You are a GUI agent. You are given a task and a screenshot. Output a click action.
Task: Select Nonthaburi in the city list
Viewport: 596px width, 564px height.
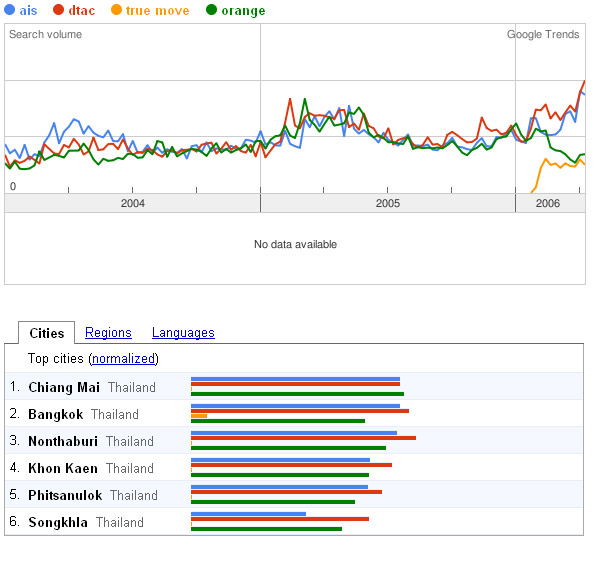[x=63, y=441]
